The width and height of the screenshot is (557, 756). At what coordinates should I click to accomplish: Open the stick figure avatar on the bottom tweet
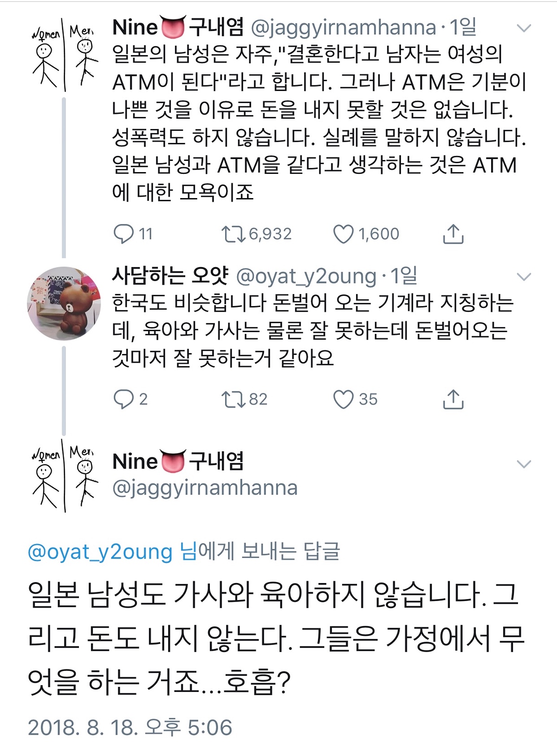pyautogui.click(x=64, y=475)
